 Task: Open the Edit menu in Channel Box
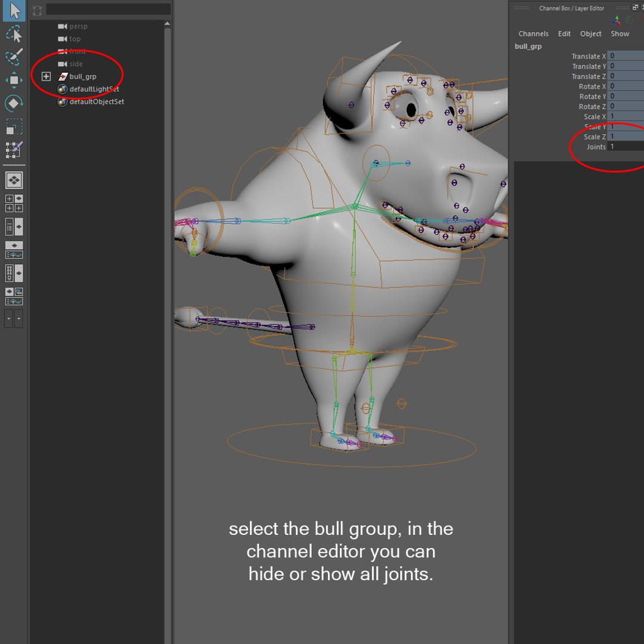[564, 33]
